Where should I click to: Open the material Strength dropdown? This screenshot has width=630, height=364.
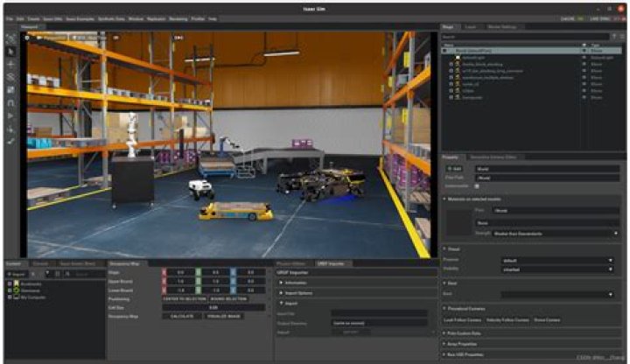(556, 234)
